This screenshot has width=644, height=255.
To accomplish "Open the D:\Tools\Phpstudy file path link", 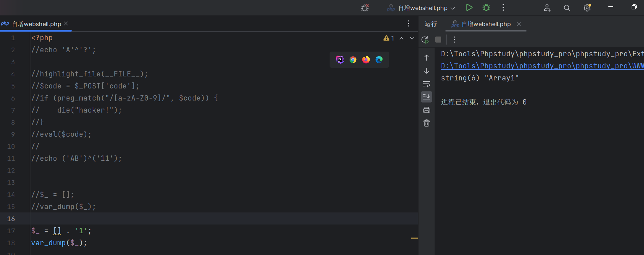I will coord(542,66).
